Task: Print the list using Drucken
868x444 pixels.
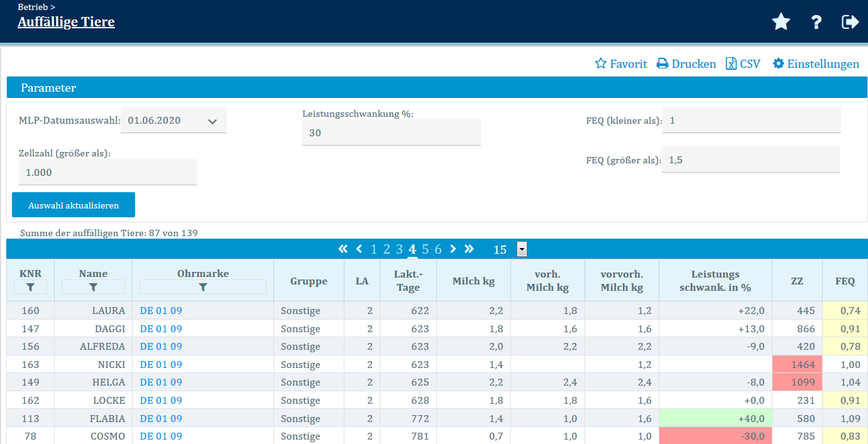Action: tap(686, 64)
